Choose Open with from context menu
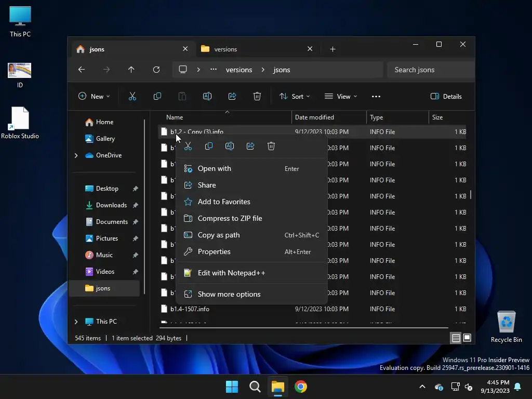This screenshot has height=399, width=532. pyautogui.click(x=252, y=169)
